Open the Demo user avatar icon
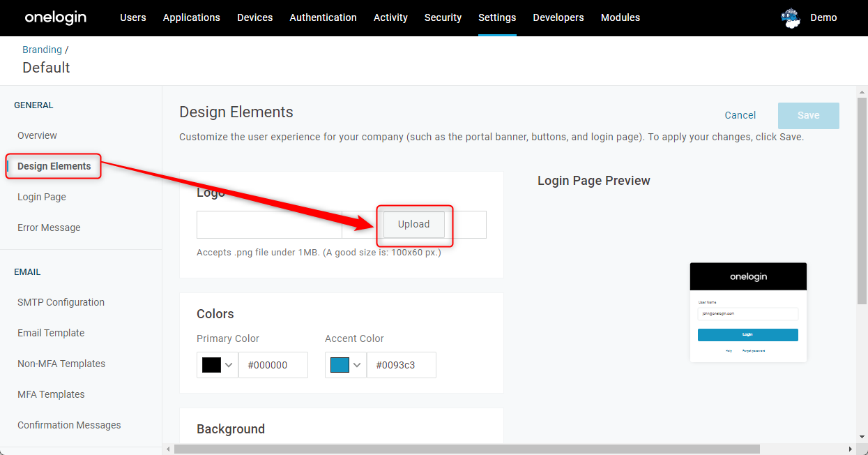The image size is (868, 455). click(791, 18)
